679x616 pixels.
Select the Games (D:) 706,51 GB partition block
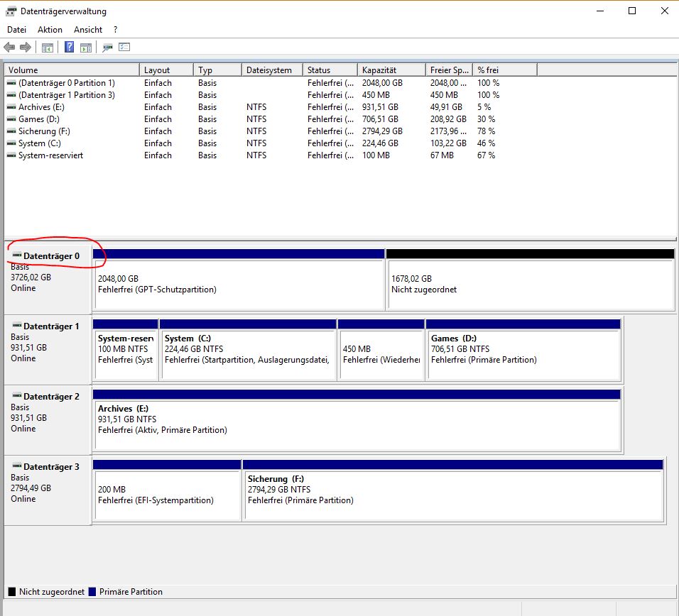pyautogui.click(x=523, y=350)
